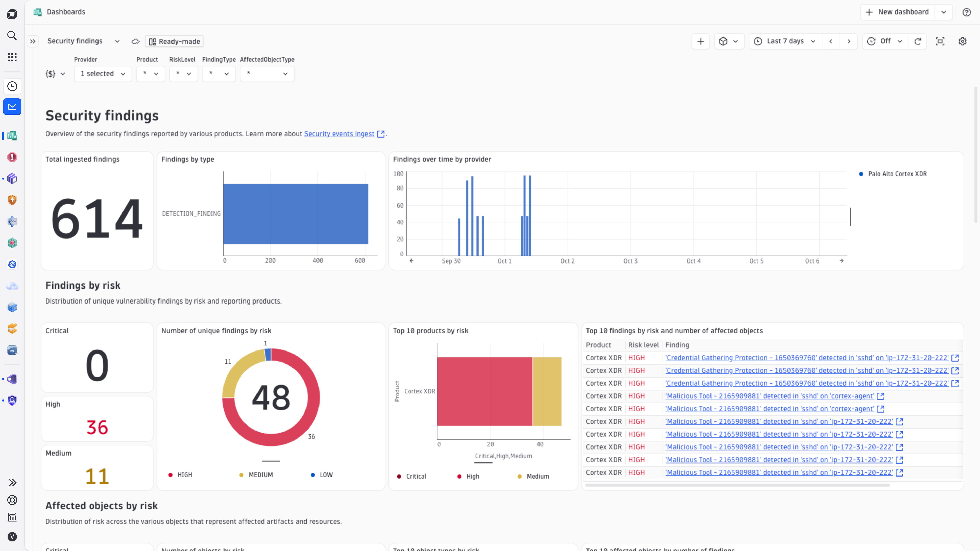Screen dimensions: 980x551
Task: Open the search icon in left sidebar
Action: click(x=12, y=35)
